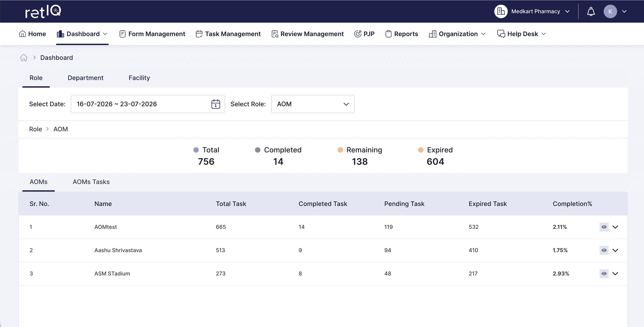Click the Form Management document icon

click(123, 34)
